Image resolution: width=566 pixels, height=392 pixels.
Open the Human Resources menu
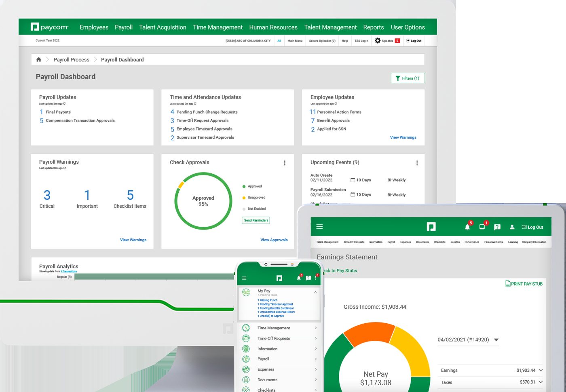pyautogui.click(x=273, y=27)
